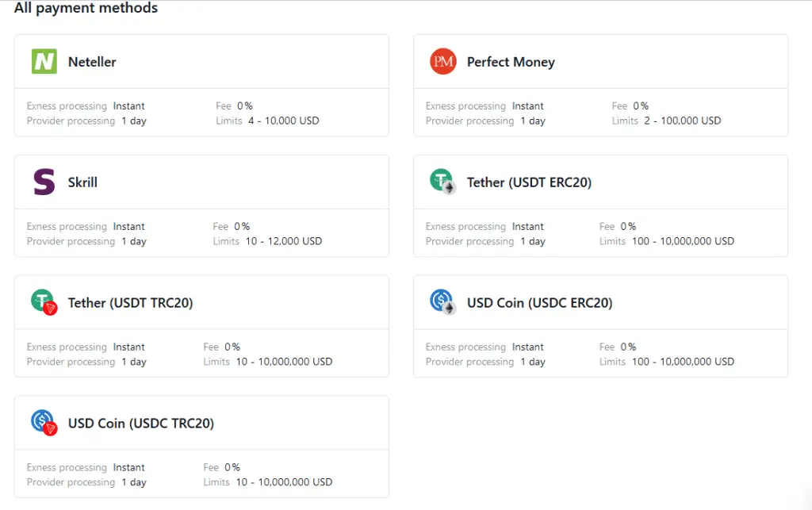
Task: Click the USD Coin USDC TRC20 icon
Action: point(44,423)
